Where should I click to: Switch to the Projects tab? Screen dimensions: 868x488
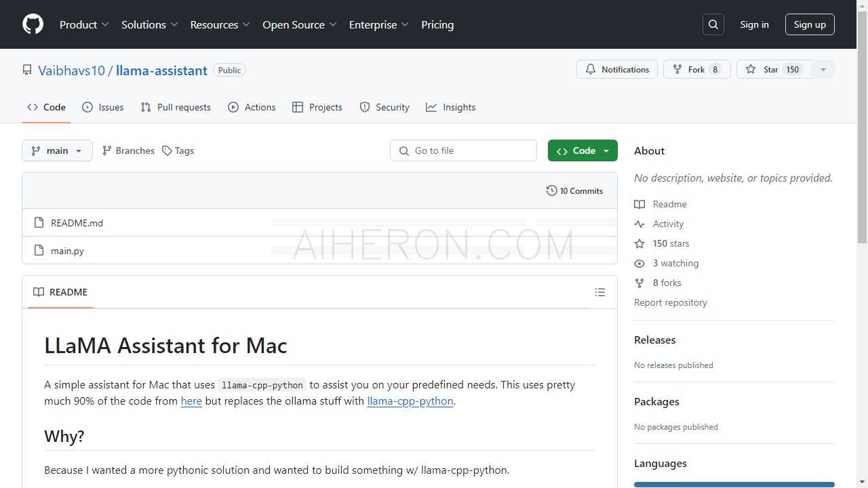pyautogui.click(x=317, y=107)
